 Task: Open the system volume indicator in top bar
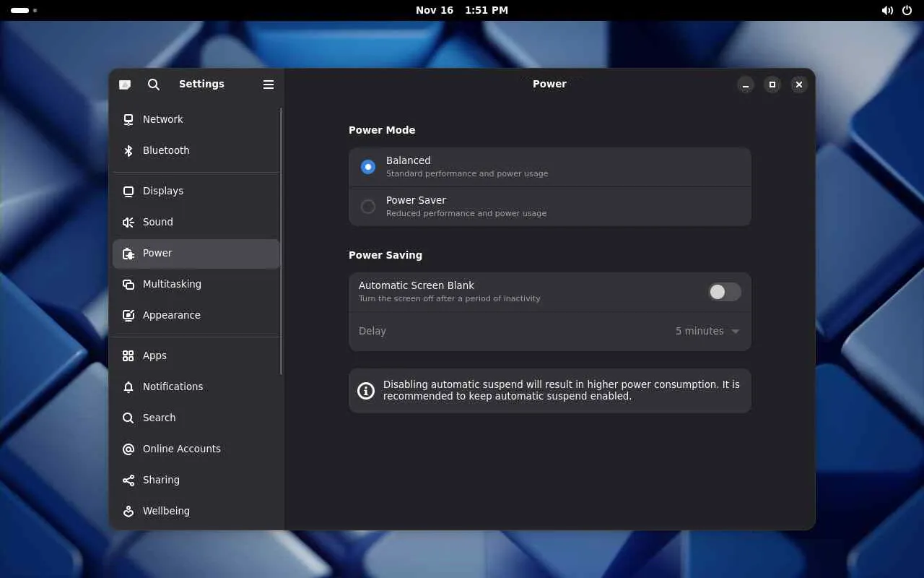[887, 10]
